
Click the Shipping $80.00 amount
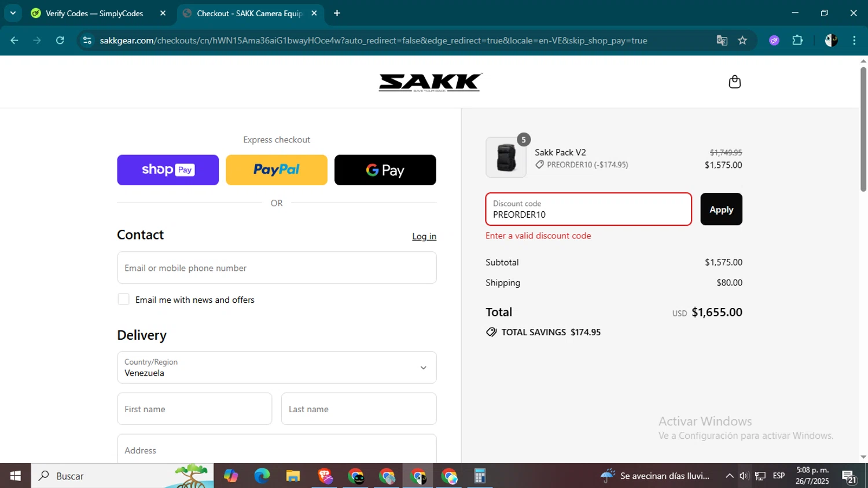729,282
